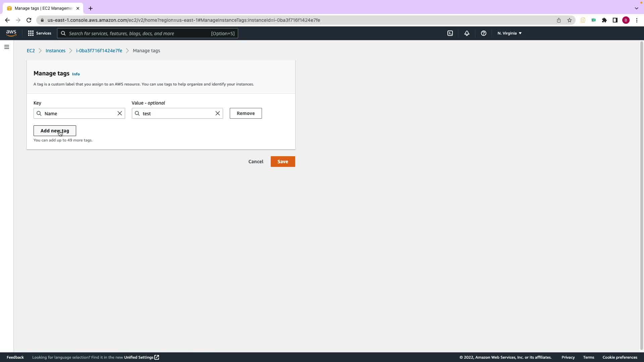
Task: Clear the Name key field
Action: pyautogui.click(x=120, y=113)
